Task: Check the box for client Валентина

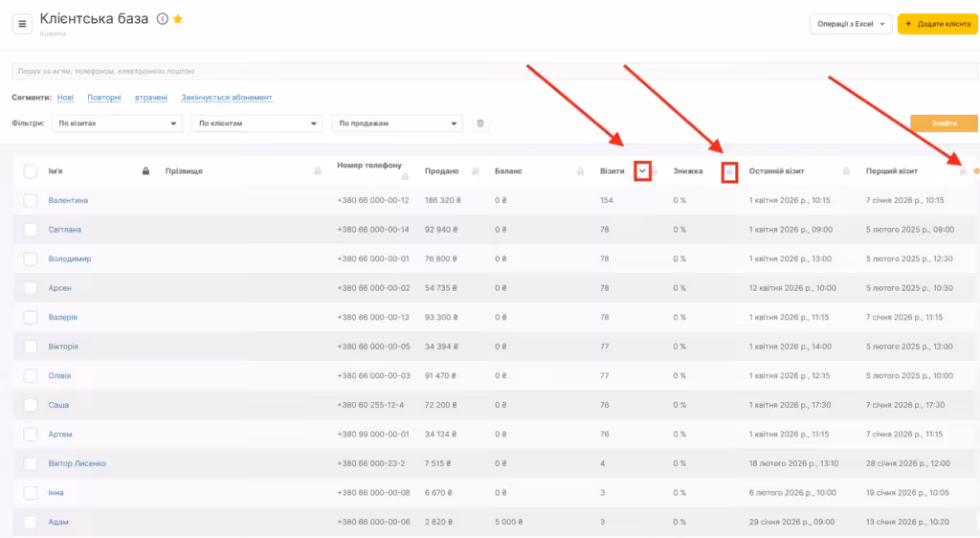Action: click(31, 201)
